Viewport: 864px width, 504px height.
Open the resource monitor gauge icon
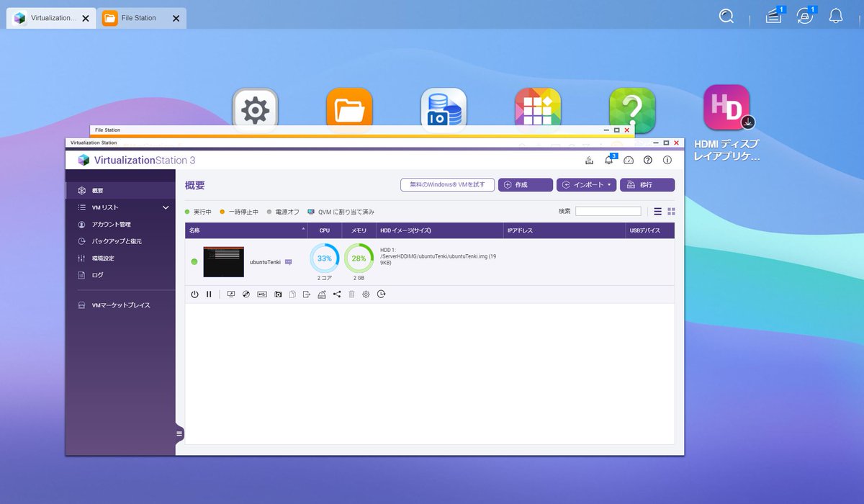point(628,160)
